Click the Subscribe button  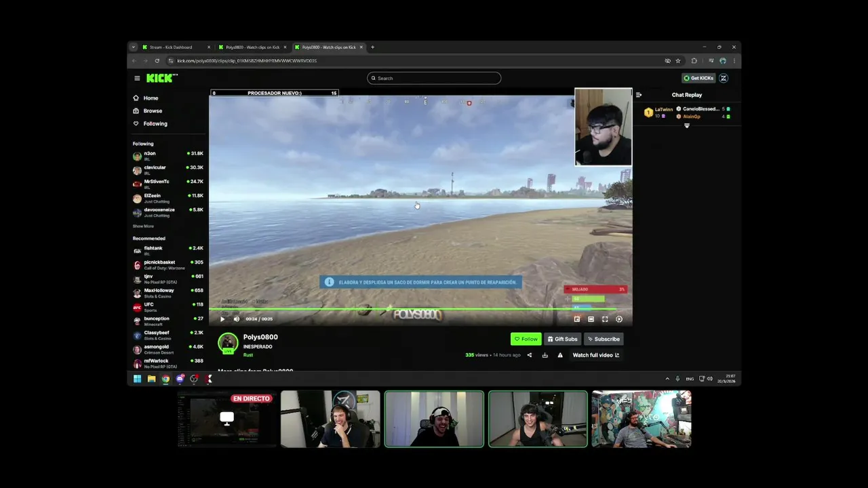(x=604, y=339)
